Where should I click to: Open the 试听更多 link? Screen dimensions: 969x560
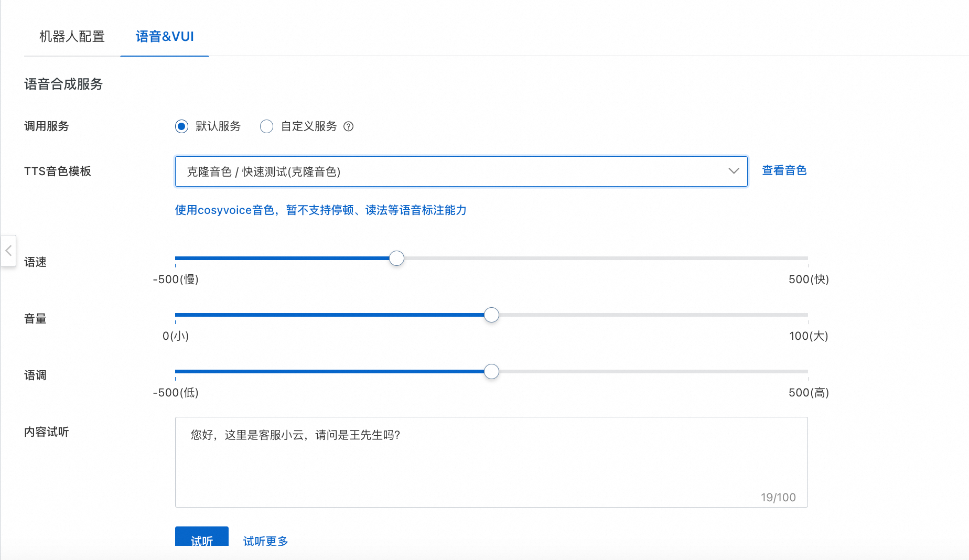(265, 541)
